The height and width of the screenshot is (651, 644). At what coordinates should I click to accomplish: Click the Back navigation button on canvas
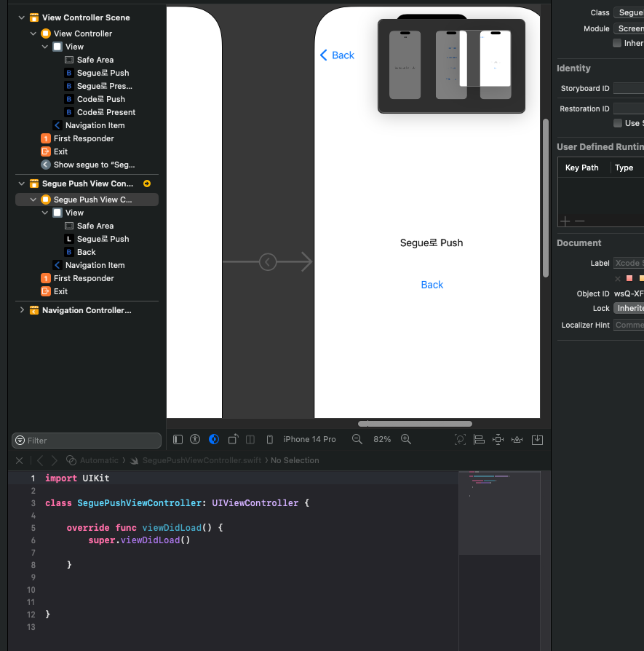tap(337, 55)
